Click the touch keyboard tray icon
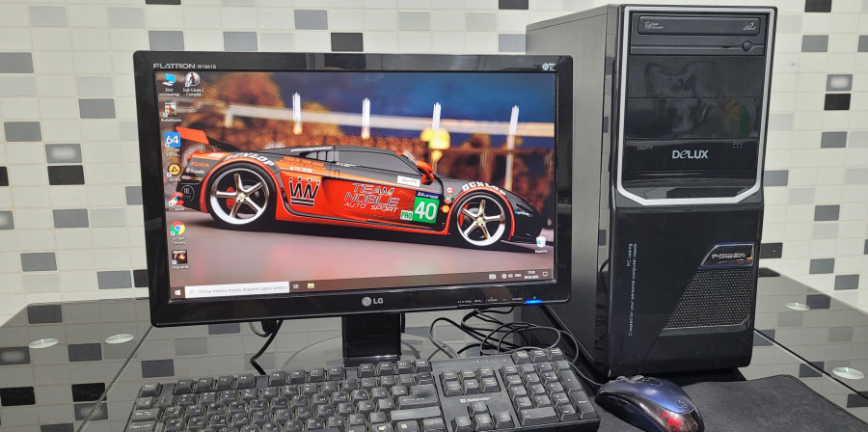 (x=491, y=278)
